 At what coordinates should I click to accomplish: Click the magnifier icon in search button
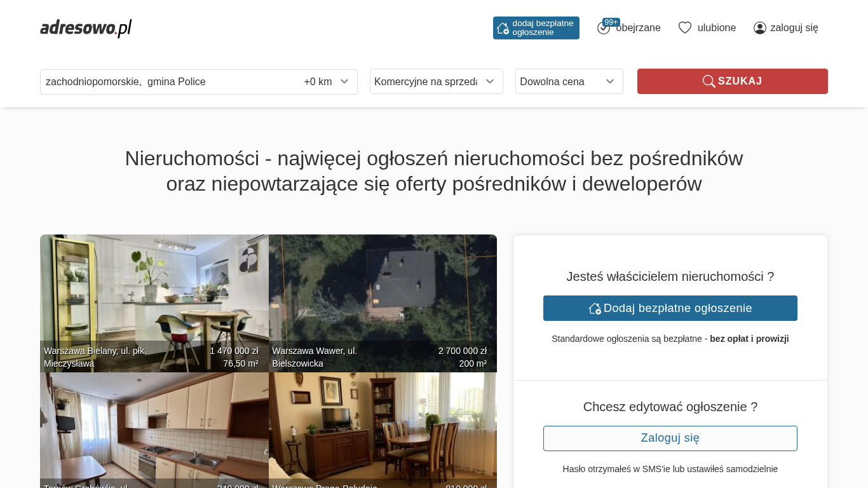pyautogui.click(x=709, y=81)
